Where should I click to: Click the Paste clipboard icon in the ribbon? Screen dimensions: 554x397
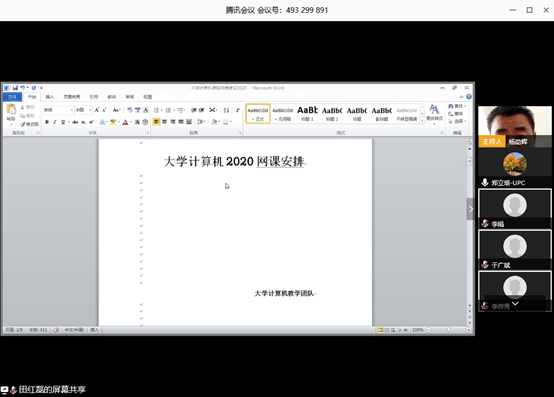pos(11,109)
